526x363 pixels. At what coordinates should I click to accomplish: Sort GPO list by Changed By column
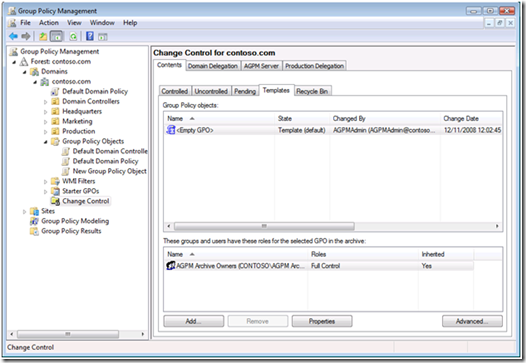coord(385,118)
